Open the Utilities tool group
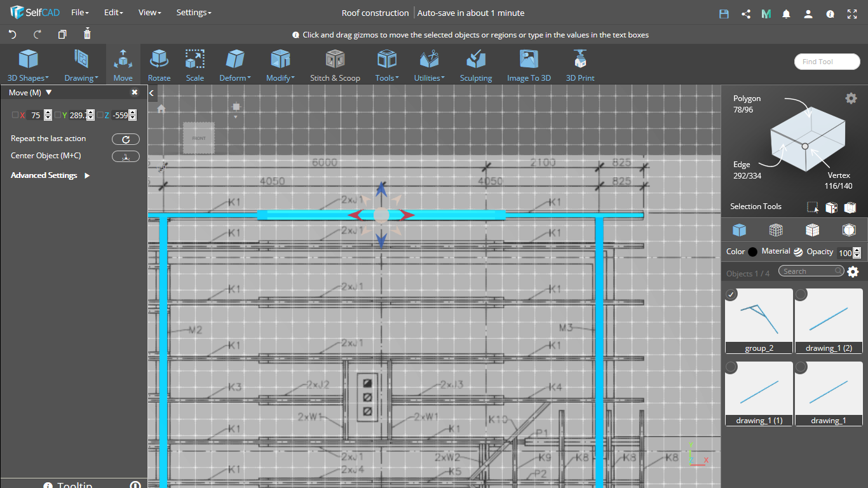Viewport: 868px width, 488px height. coord(430,65)
